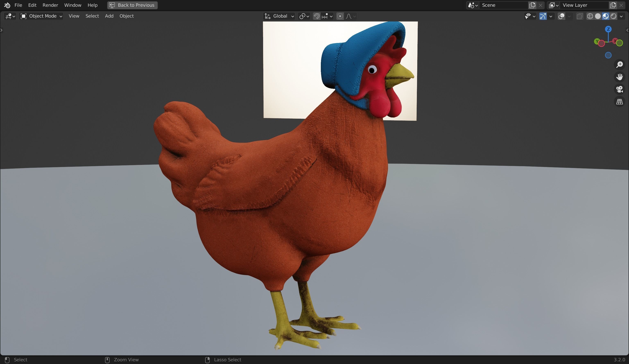This screenshot has height=364, width=629.
Task: Remove the View Layer with X icon
Action: (x=621, y=5)
